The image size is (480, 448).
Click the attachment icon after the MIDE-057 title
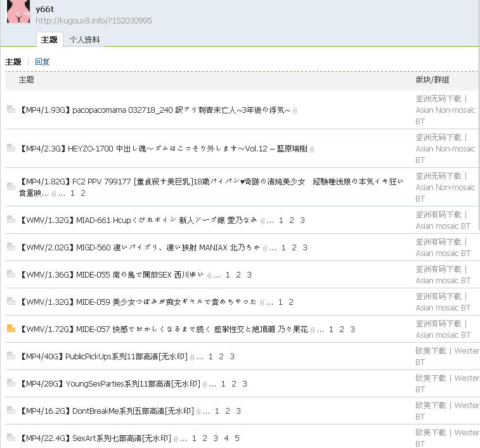313,330
